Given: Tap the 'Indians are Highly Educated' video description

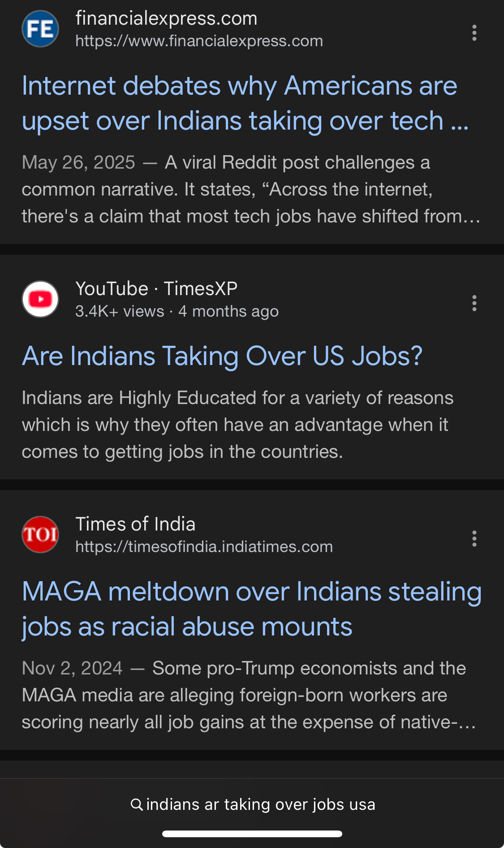Looking at the screenshot, I should pos(237,425).
